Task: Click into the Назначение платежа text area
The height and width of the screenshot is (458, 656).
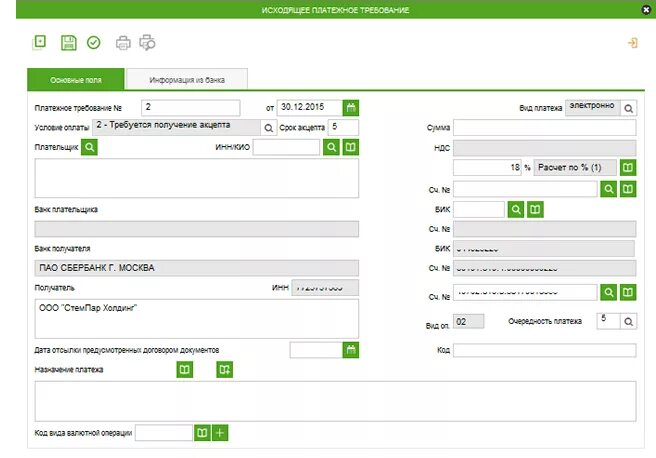Action: (335, 401)
